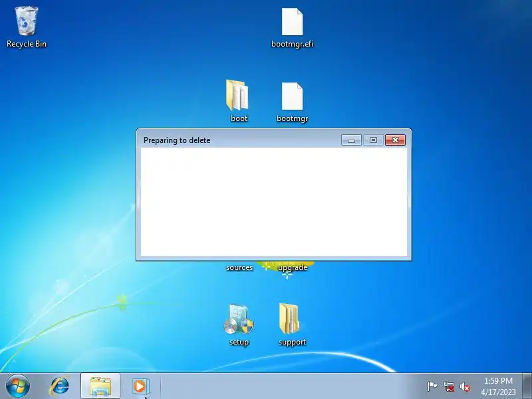
Task: Select the boot folder icon
Action: (237, 95)
